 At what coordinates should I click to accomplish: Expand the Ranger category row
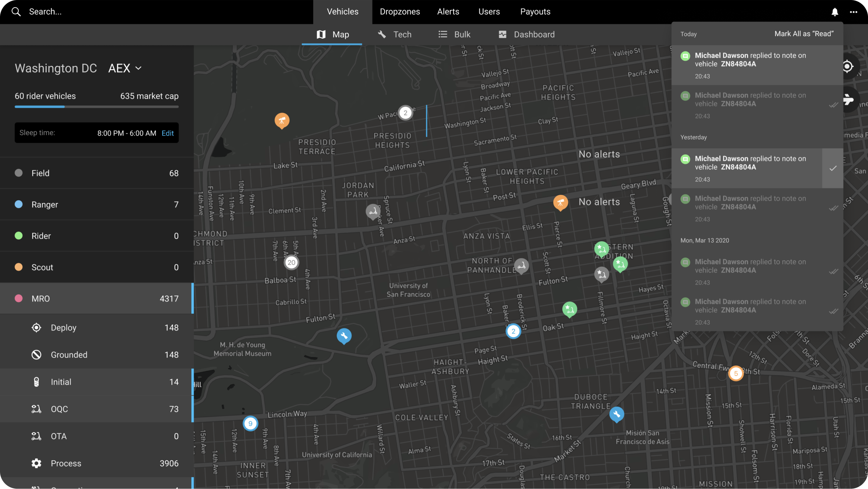point(97,204)
